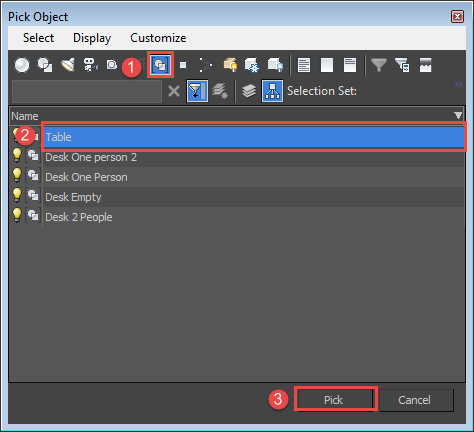Select Desk One person 2 row
The width and height of the screenshot is (474, 432).
point(254,157)
